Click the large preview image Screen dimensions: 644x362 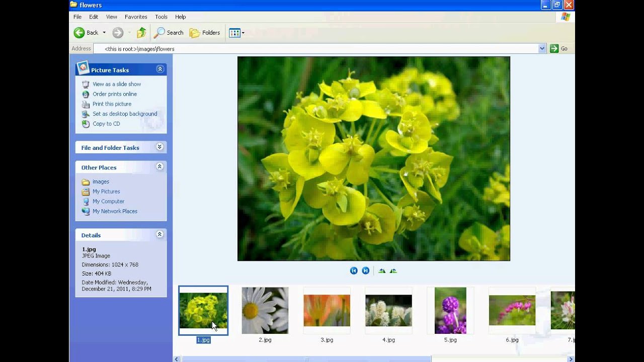click(x=374, y=158)
